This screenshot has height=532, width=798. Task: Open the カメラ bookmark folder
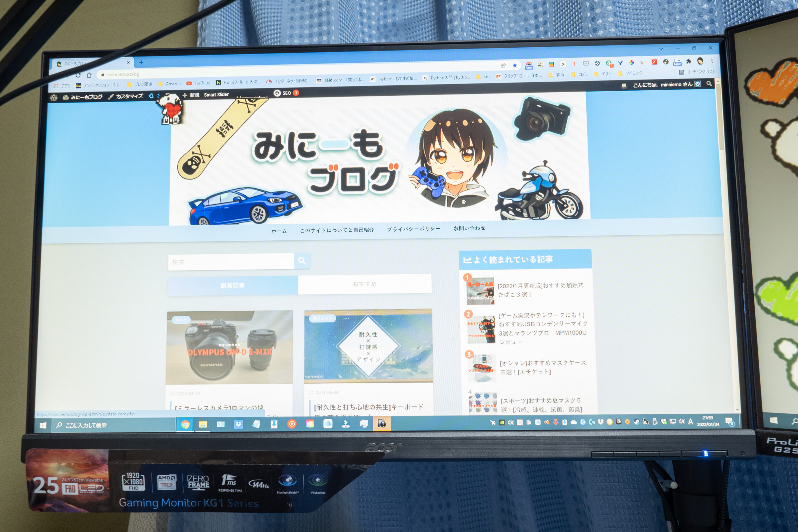[579, 75]
